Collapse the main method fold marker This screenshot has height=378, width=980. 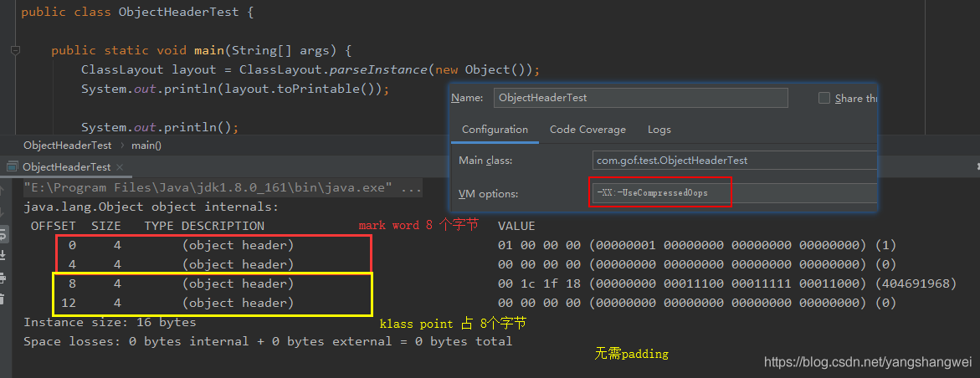click(x=16, y=50)
